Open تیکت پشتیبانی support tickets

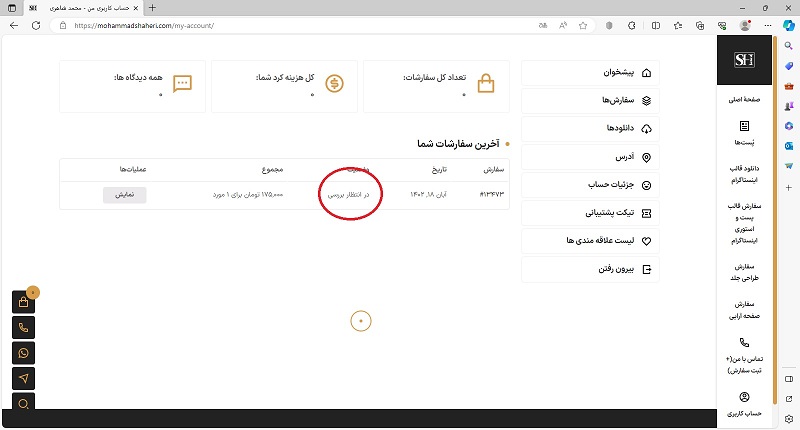pos(591,213)
